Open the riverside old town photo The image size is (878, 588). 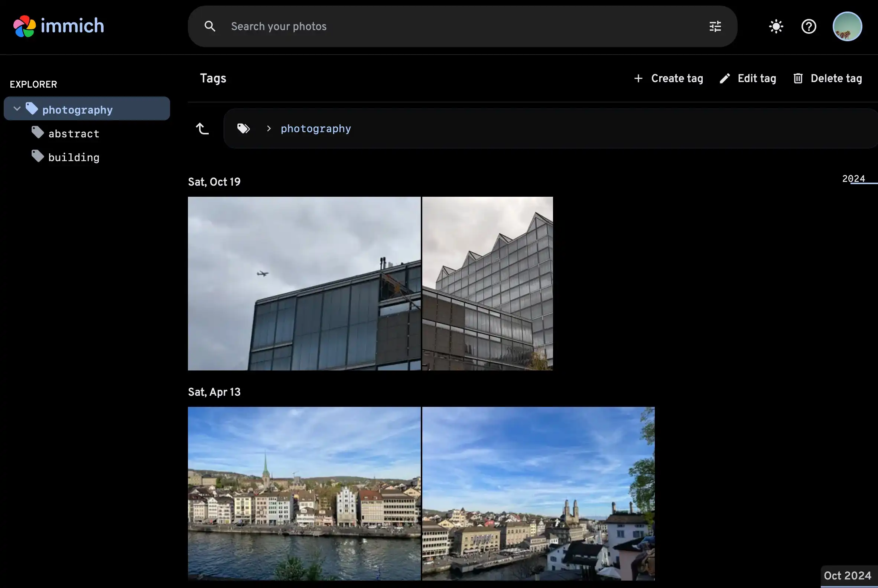304,493
